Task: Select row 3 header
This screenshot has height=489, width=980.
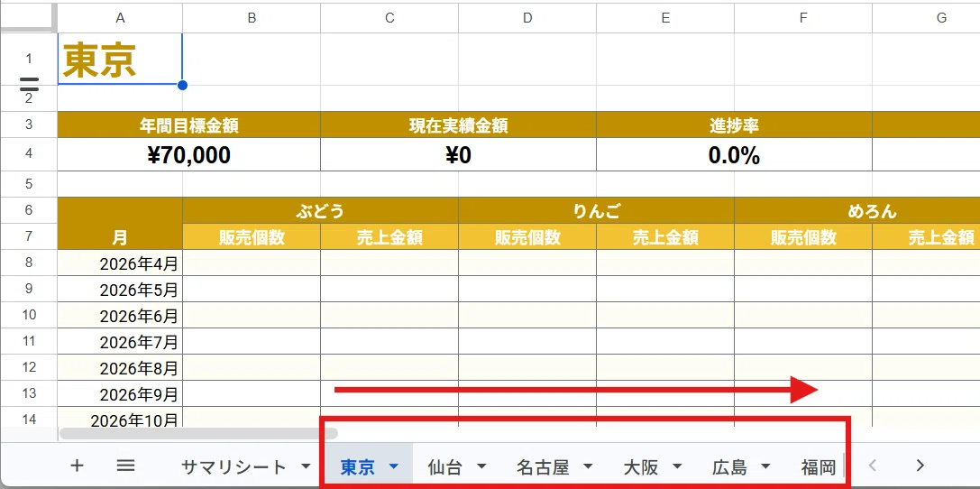Action: (x=29, y=125)
